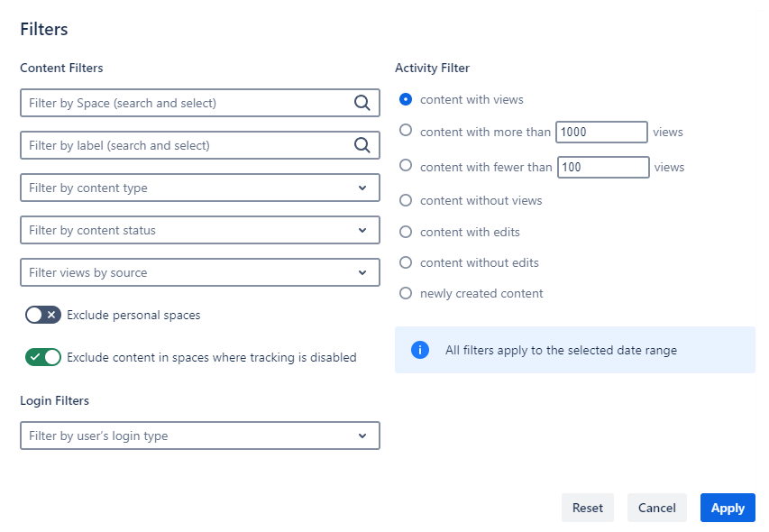Click Cancel to dismiss the filters
This screenshot has height=532, width=769.
(656, 508)
